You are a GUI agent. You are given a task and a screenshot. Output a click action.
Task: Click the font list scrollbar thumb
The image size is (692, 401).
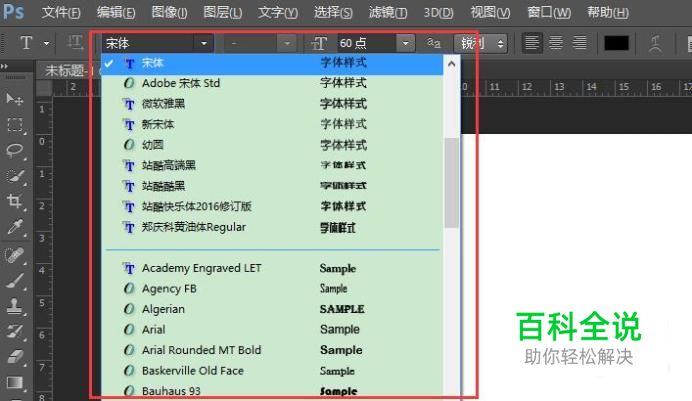(x=451, y=182)
